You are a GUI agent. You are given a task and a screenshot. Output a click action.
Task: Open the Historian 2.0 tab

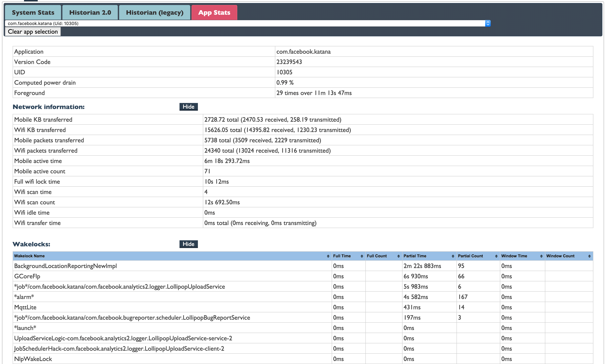(x=90, y=13)
